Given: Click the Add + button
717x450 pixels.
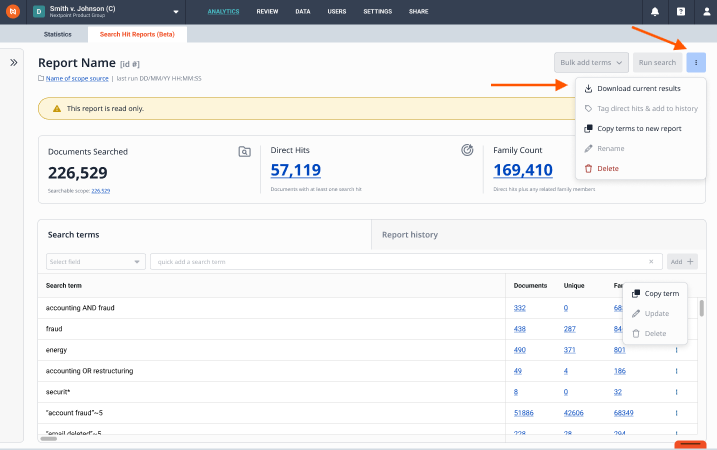Looking at the screenshot, I should 682,262.
